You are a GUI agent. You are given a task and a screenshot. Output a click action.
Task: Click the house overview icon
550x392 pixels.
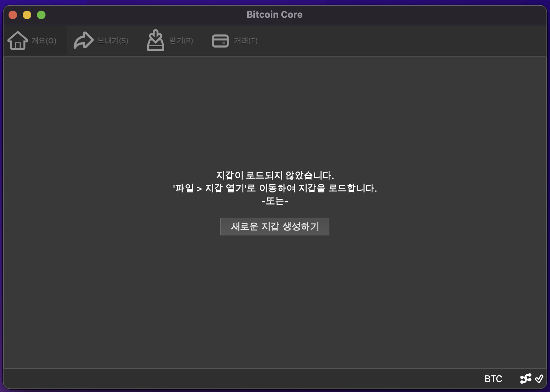click(x=18, y=40)
